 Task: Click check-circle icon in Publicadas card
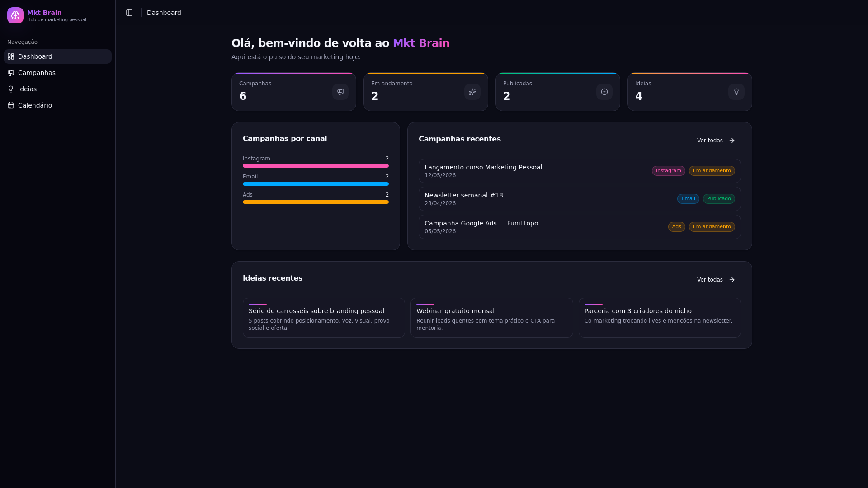tap(604, 92)
